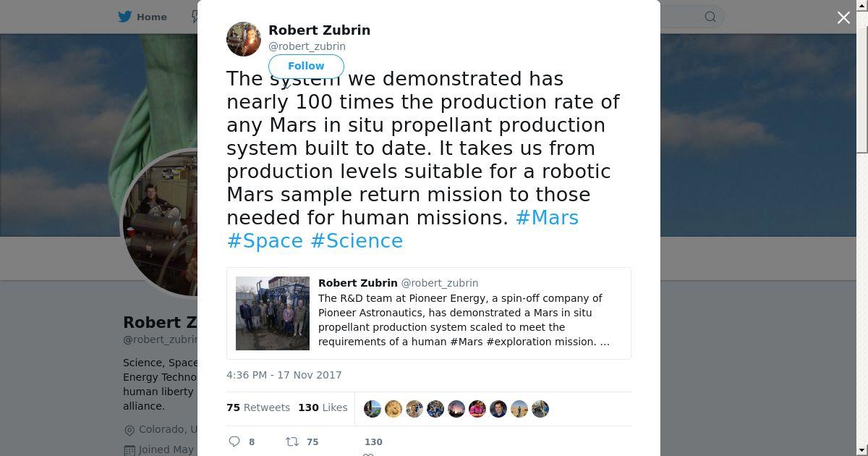
Task: Click the first liker's avatar
Action: pos(373,409)
